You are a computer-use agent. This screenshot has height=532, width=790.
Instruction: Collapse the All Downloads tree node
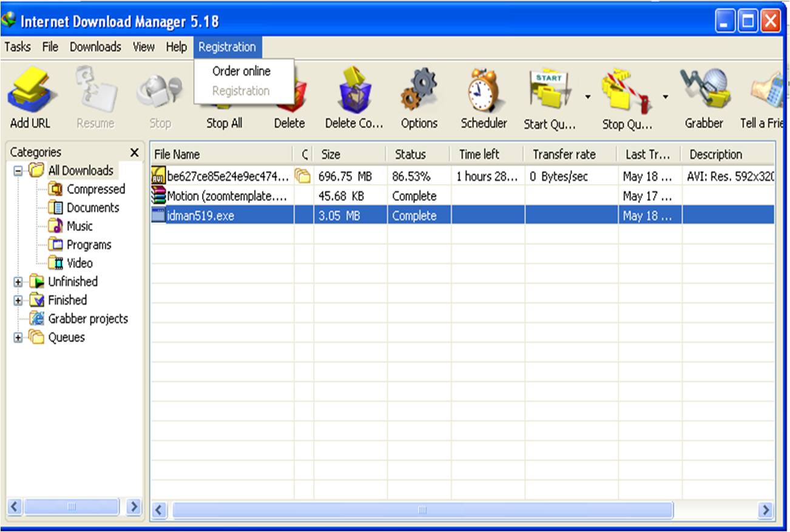18,171
